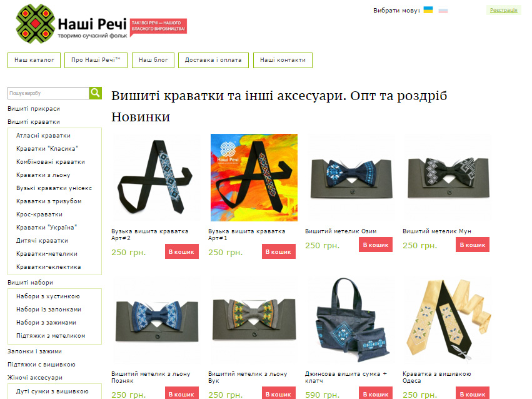Open the Джинсова вишита сумка product image
Viewport: 532px width, 399px height.
(351, 320)
